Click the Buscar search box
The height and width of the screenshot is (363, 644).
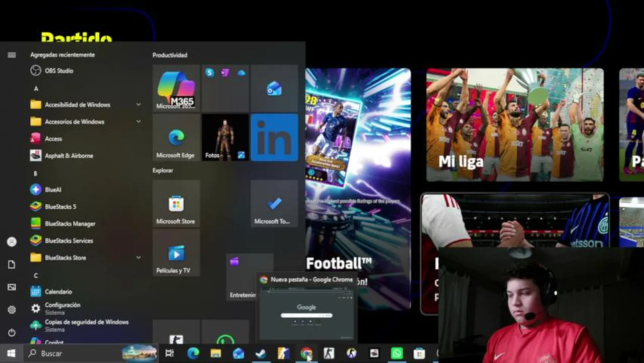[x=91, y=353]
